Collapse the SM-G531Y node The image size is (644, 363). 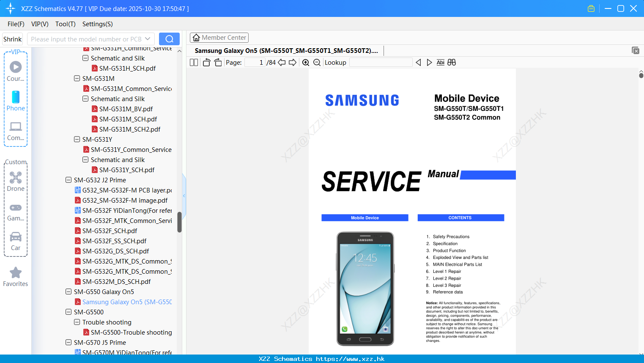click(77, 139)
